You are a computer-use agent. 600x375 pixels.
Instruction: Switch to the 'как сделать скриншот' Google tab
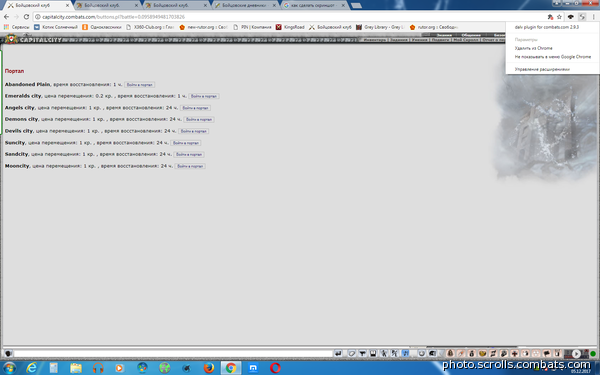click(314, 5)
